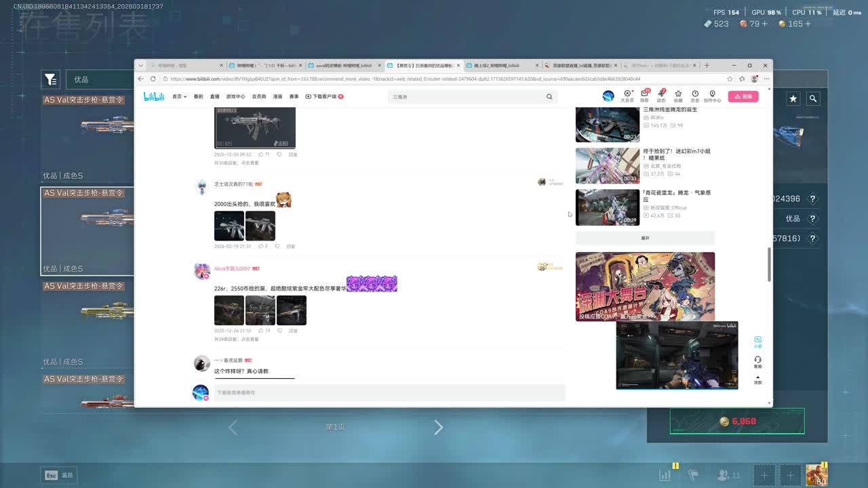Image resolution: width=868 pixels, height=488 pixels.
Task: Open the browser favorites list icon
Action: coord(743,79)
